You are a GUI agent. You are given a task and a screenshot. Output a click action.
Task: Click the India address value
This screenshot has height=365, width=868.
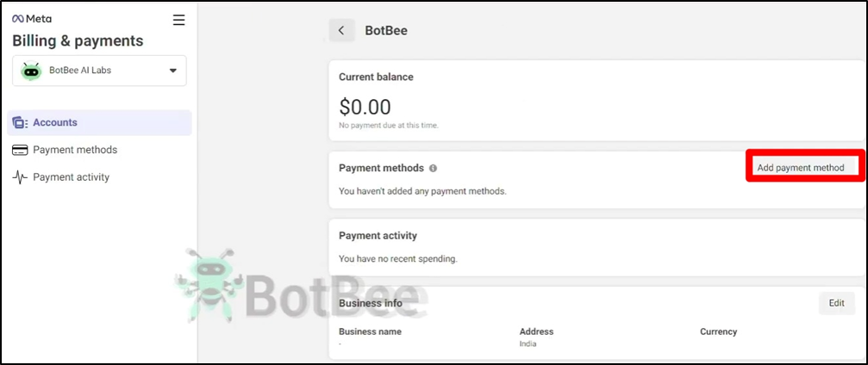(x=528, y=343)
